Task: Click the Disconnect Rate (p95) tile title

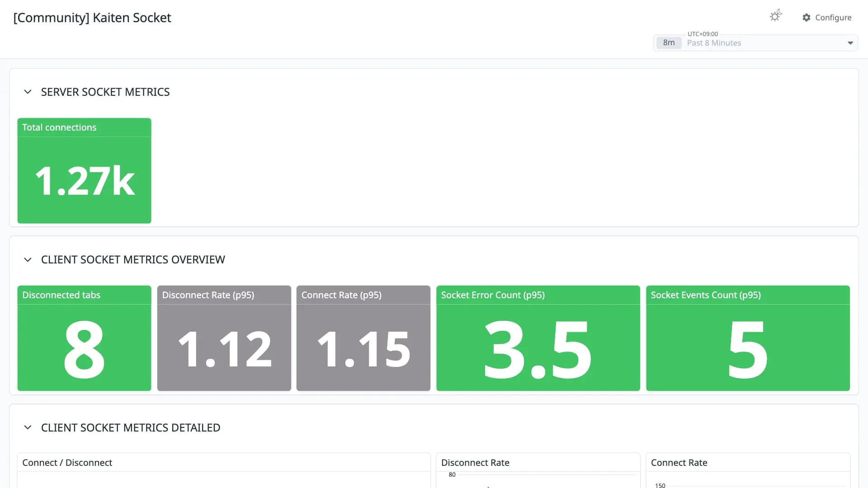Action: click(208, 295)
